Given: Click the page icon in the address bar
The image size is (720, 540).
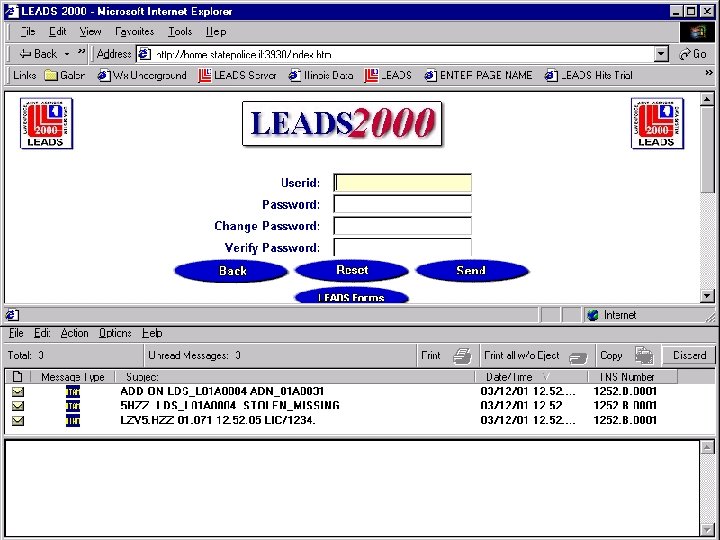Looking at the screenshot, I should [x=144, y=54].
